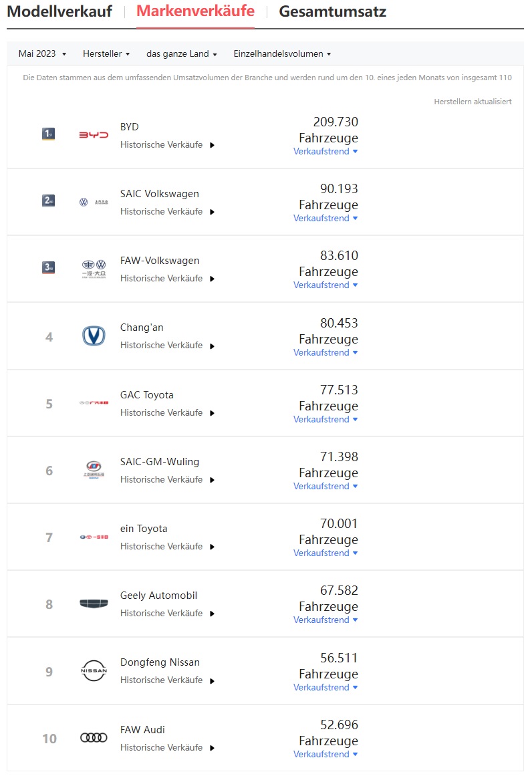This screenshot has height=778, width=532.
Task: Click the FAW Audi rings logo
Action: 94,737
